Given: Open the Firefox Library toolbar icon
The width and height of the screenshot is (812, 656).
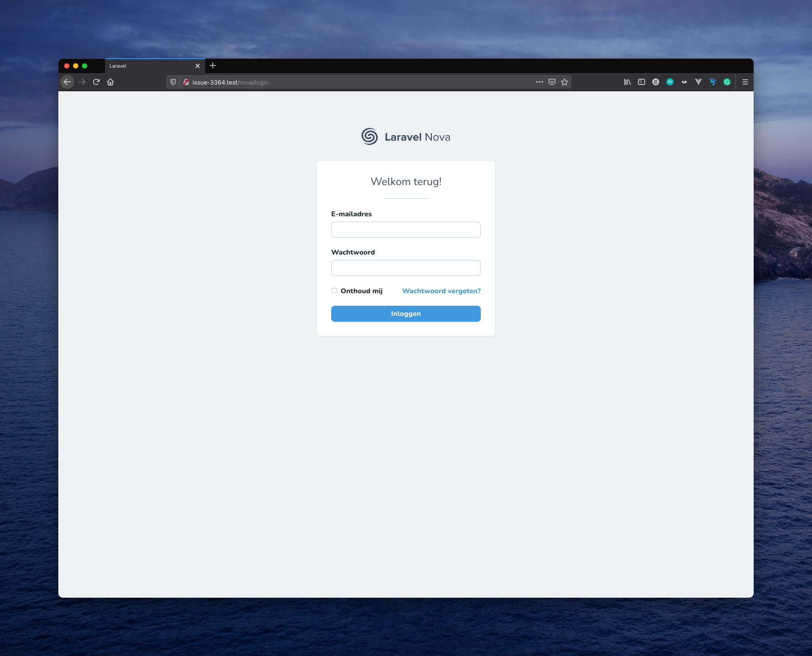Looking at the screenshot, I should (x=627, y=82).
